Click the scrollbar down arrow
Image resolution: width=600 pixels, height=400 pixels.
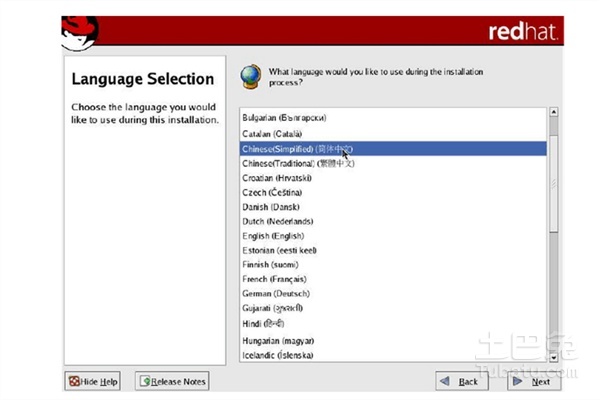point(553,358)
